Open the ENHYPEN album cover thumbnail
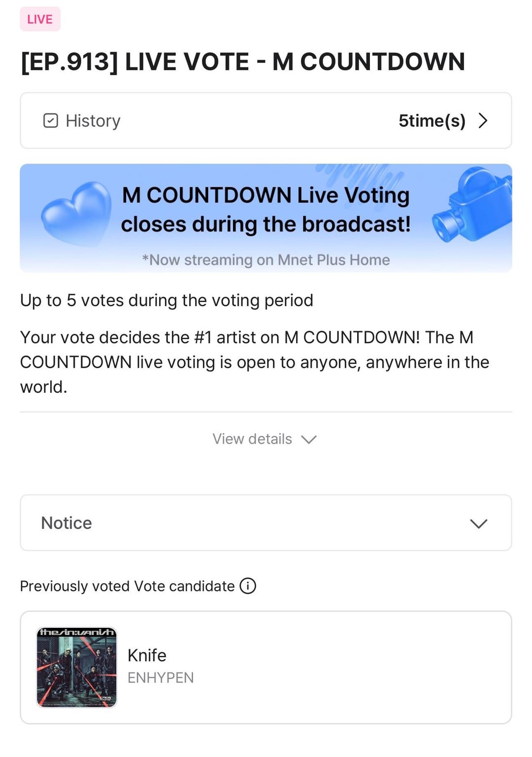 (77, 667)
